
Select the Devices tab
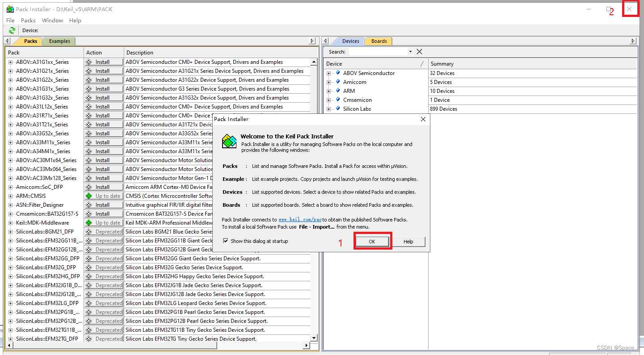coord(350,41)
